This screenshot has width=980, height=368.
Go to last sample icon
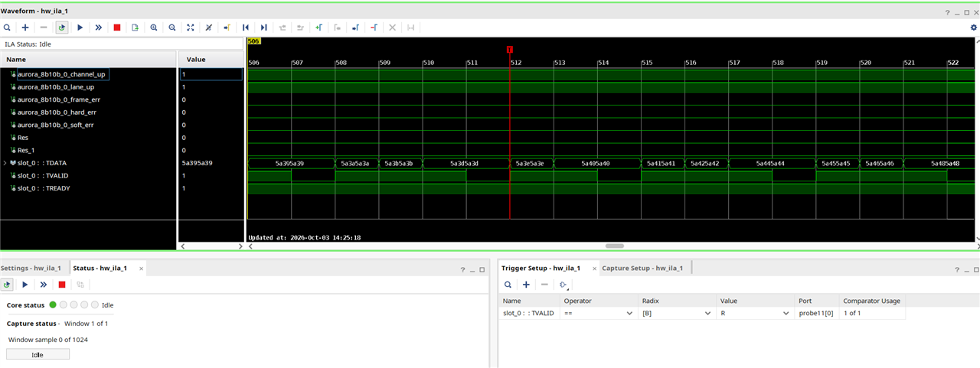264,27
